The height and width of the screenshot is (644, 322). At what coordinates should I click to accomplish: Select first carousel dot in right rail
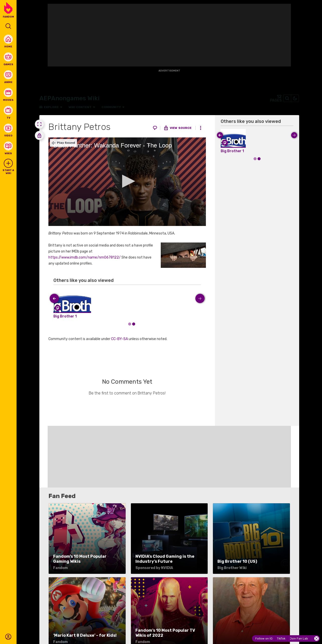click(x=255, y=159)
